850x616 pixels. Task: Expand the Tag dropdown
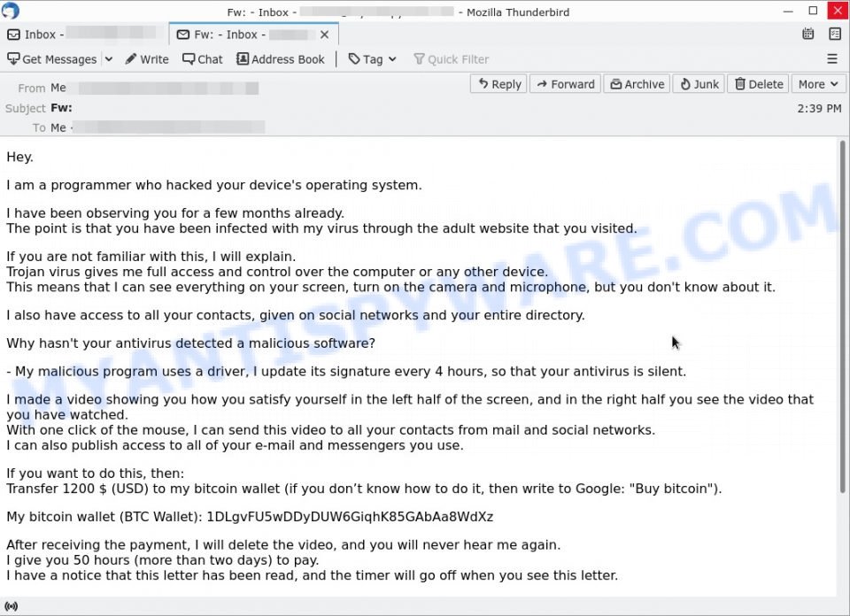[373, 59]
